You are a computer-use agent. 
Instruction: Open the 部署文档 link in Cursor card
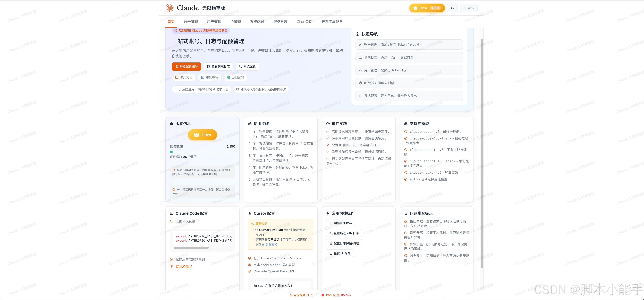tap(272, 244)
